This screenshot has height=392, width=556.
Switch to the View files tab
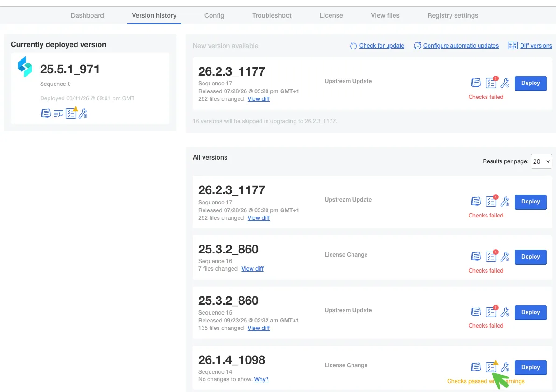[385, 15]
